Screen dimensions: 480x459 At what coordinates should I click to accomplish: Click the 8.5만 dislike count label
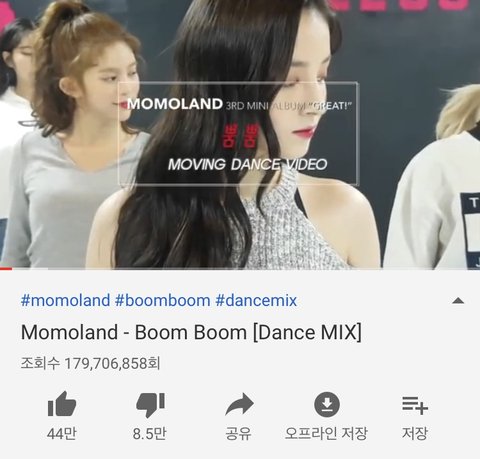pos(149,433)
